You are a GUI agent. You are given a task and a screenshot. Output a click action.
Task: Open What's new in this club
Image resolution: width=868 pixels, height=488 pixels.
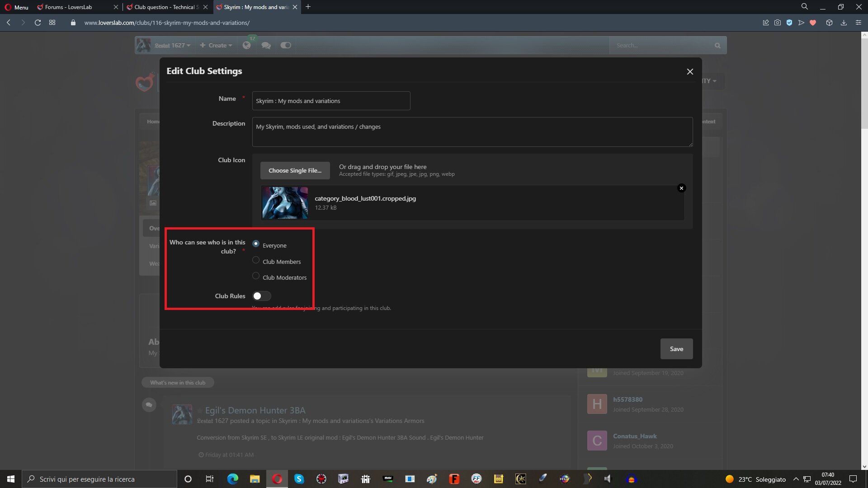coord(178,383)
